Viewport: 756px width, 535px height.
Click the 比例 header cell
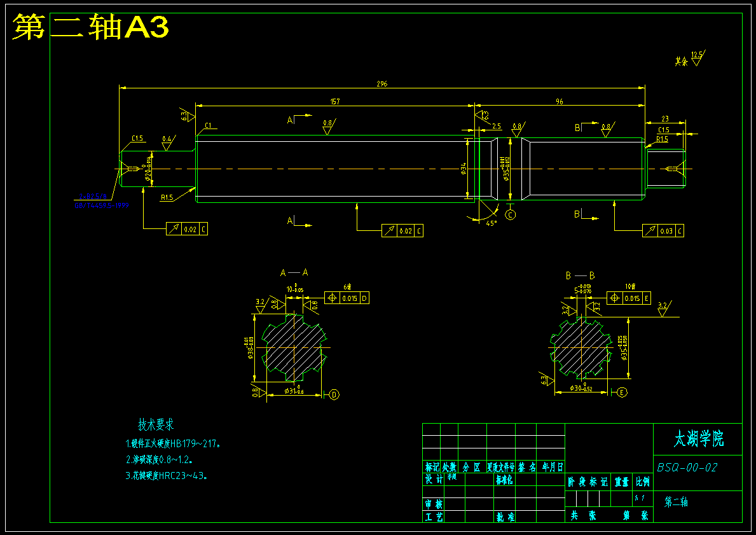643,482
